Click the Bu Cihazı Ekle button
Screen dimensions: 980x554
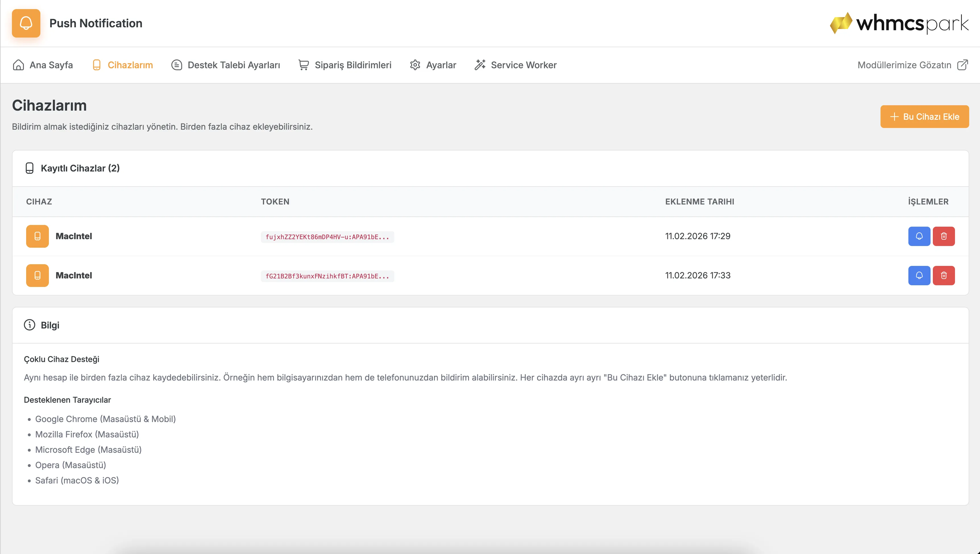[x=925, y=117]
